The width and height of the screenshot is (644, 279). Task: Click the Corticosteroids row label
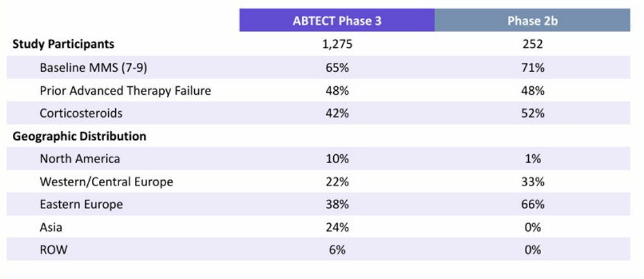[81, 113]
